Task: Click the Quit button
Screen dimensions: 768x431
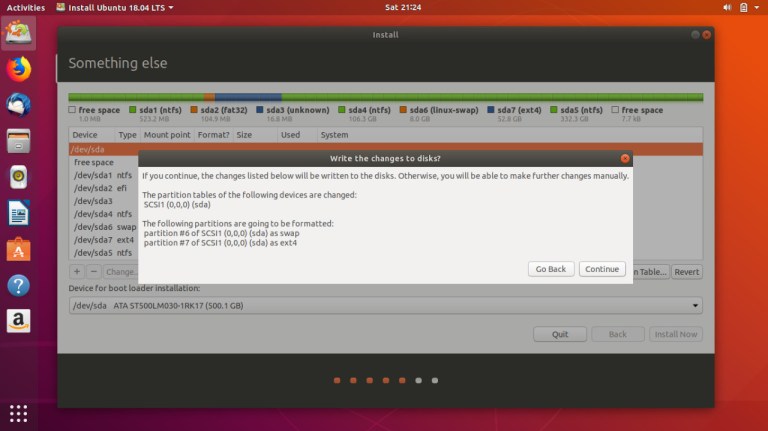Action: tap(560, 334)
